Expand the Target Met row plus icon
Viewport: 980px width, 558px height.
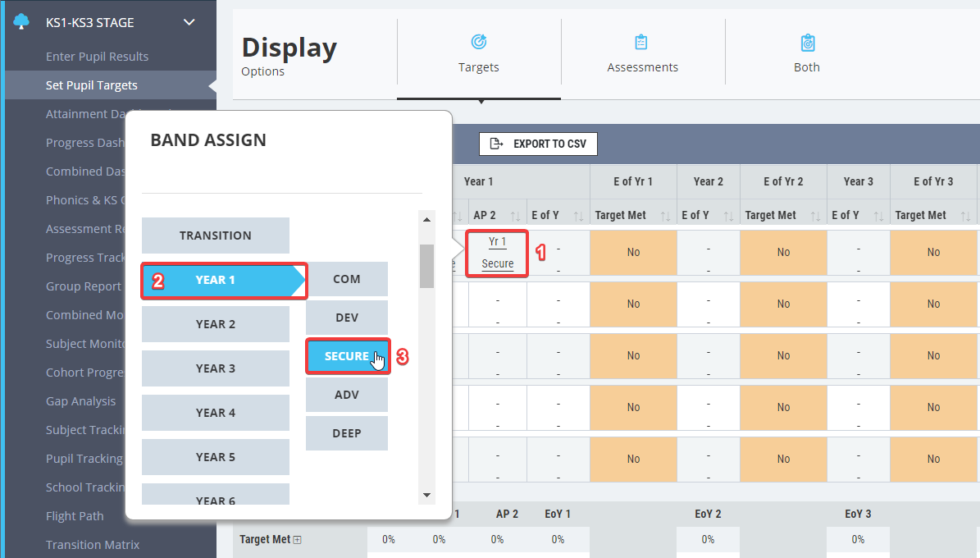(x=298, y=540)
